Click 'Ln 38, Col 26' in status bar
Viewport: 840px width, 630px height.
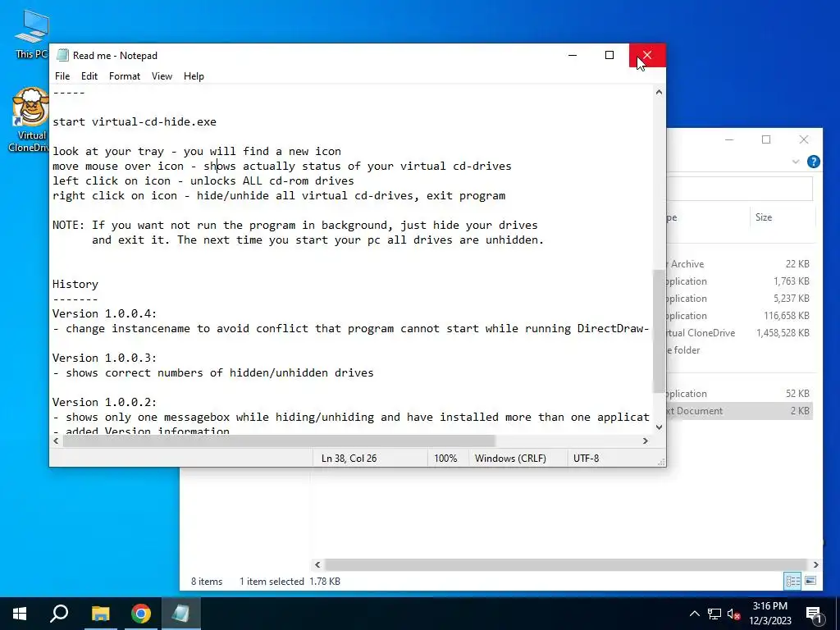349,459
